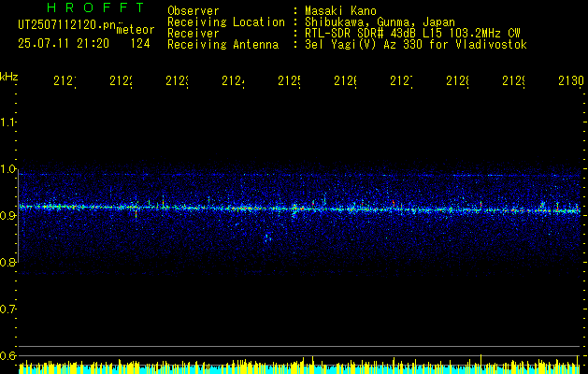This screenshot has width=588, height=374.
Task: Click the 0.8 frequency axis label
Action: click(7, 262)
